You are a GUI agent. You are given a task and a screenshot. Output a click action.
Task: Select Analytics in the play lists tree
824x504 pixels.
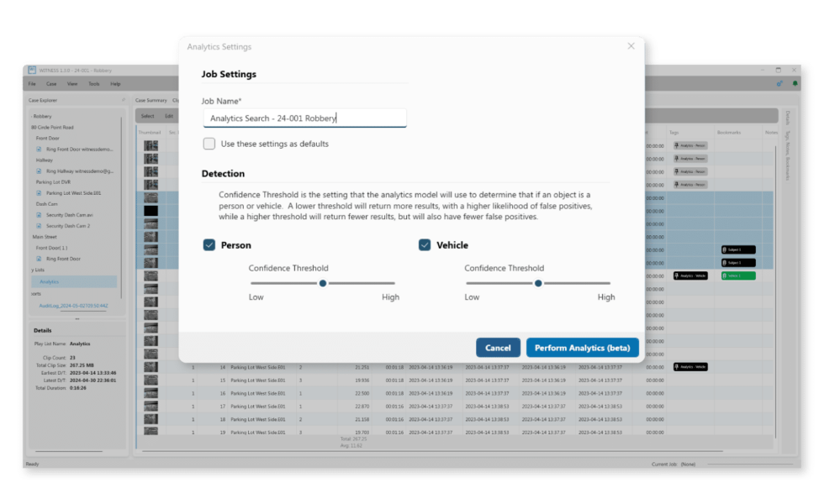[x=50, y=281]
